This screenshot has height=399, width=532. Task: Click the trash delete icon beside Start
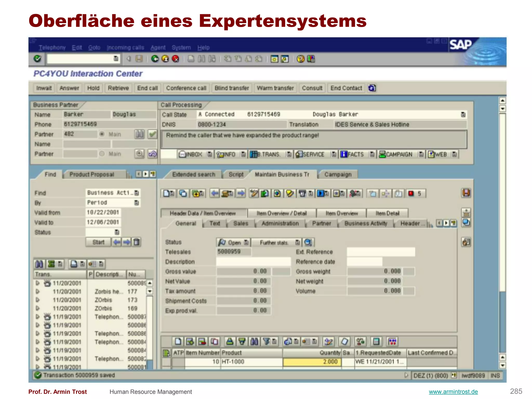point(136,242)
